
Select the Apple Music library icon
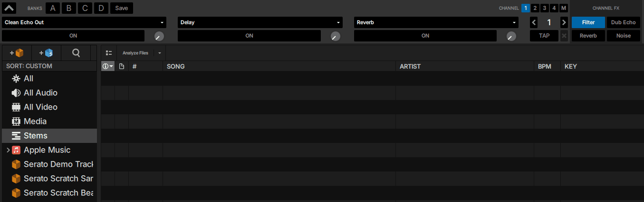click(x=16, y=150)
